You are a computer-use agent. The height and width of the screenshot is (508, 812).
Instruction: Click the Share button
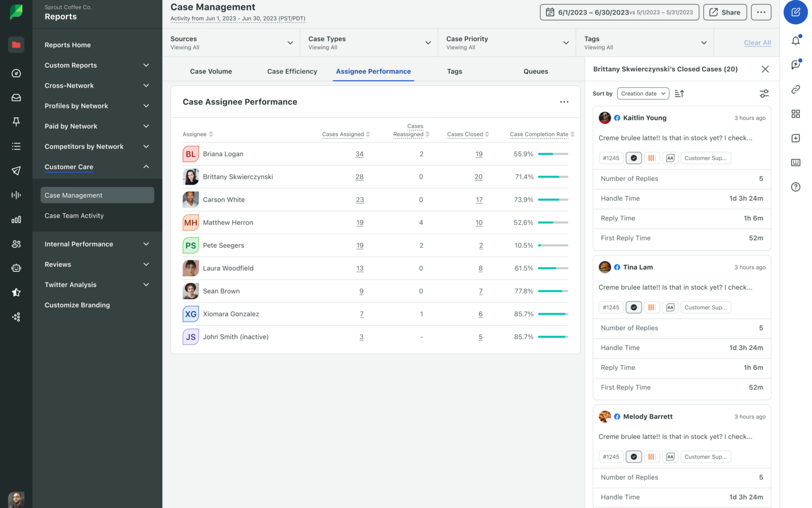[x=725, y=12]
